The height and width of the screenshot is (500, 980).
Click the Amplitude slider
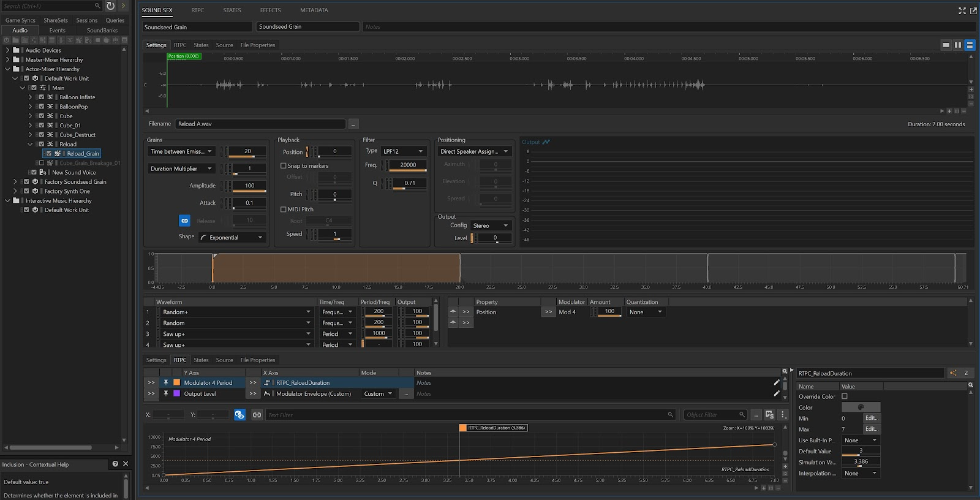point(249,191)
